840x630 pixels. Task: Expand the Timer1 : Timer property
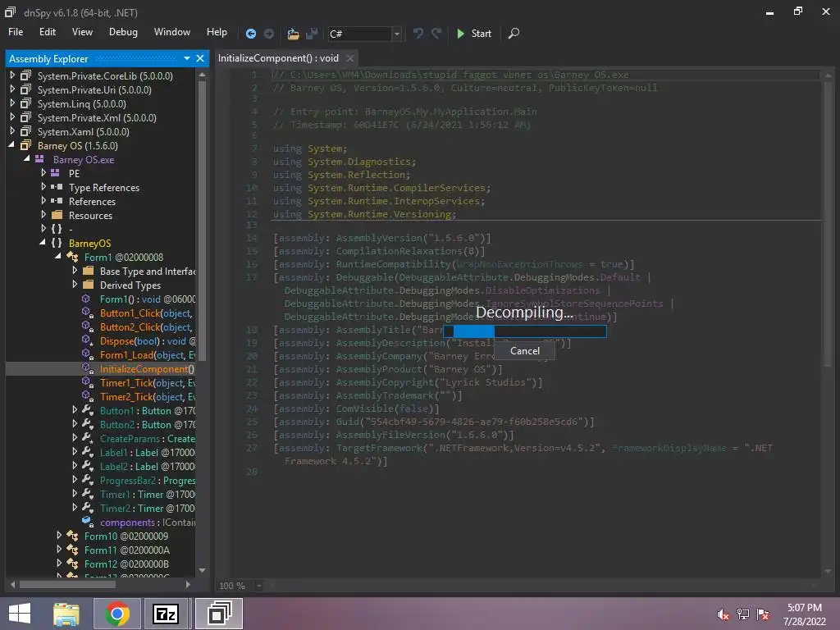pos(75,494)
